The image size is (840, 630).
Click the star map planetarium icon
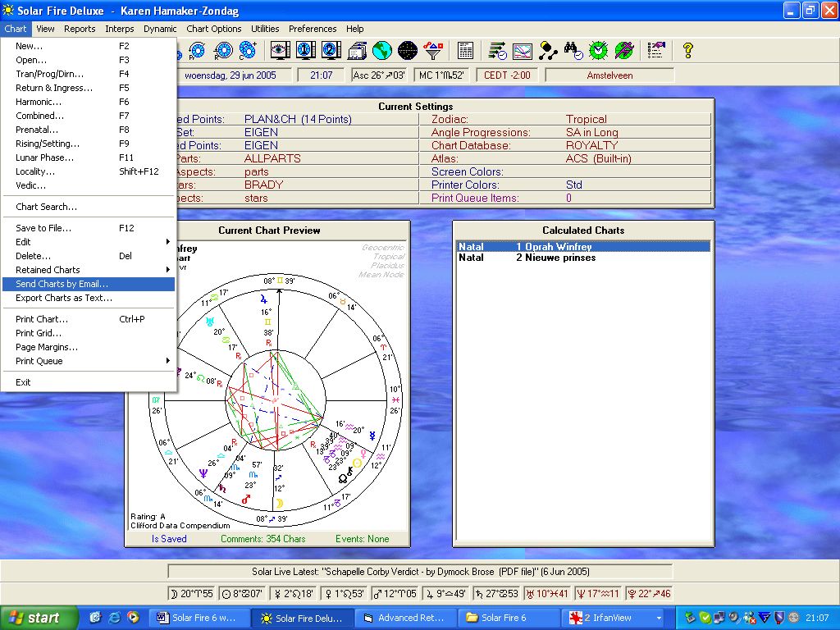pyautogui.click(x=408, y=51)
